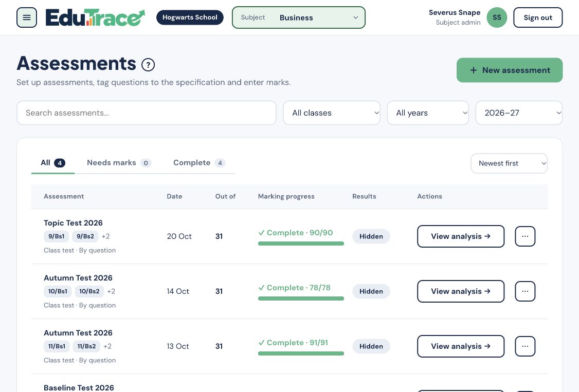
Task: Click the Topic Test 90/90 progress bar
Action: coord(301,244)
